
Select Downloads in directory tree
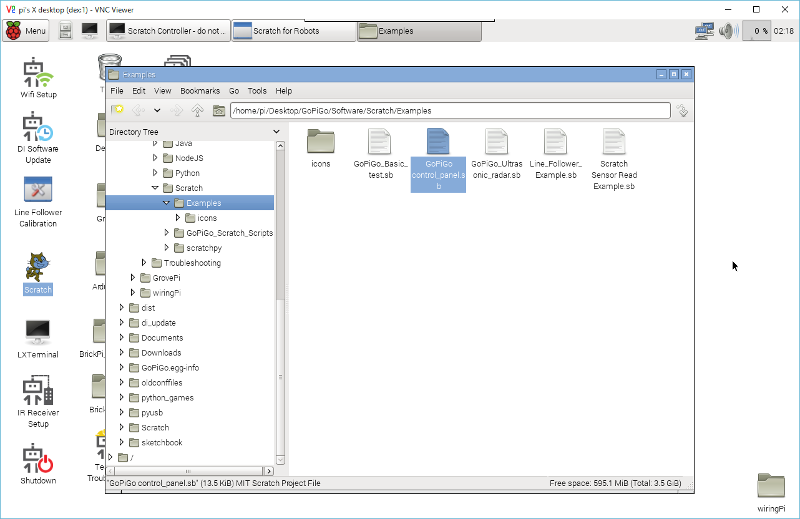tap(161, 353)
